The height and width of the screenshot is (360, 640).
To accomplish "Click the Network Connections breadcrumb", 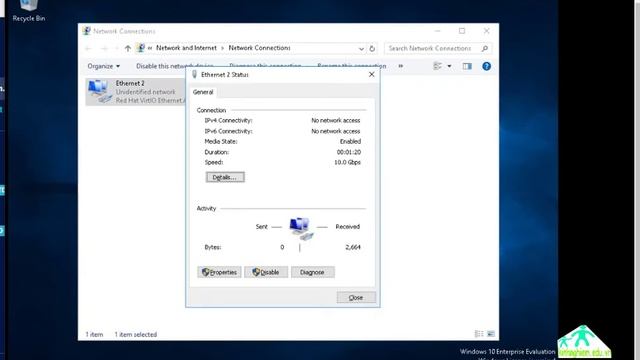I will [259, 48].
